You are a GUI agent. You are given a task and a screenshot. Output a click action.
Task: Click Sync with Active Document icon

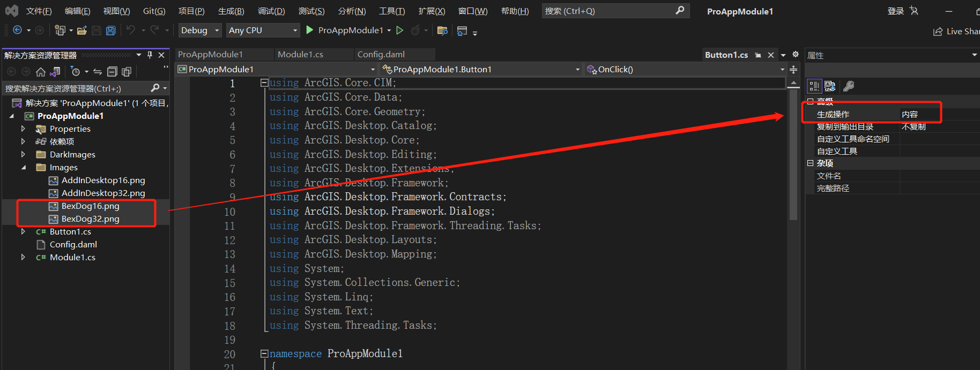point(98,72)
